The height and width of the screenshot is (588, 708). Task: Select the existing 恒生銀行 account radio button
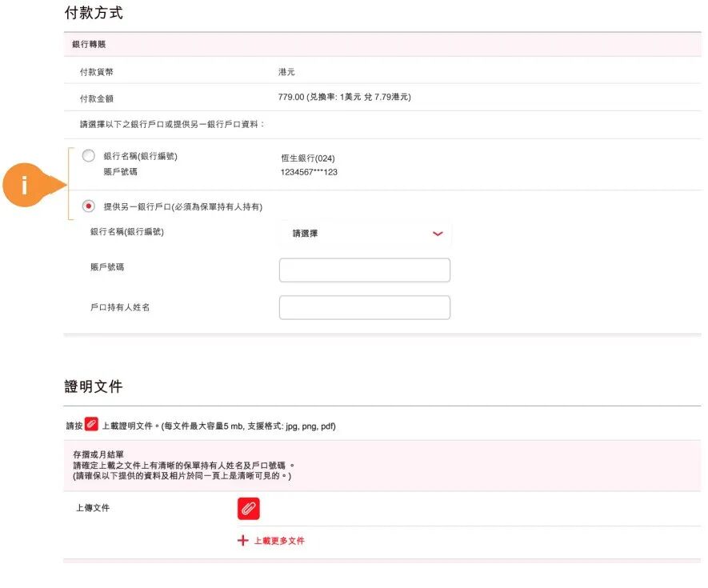click(x=89, y=156)
